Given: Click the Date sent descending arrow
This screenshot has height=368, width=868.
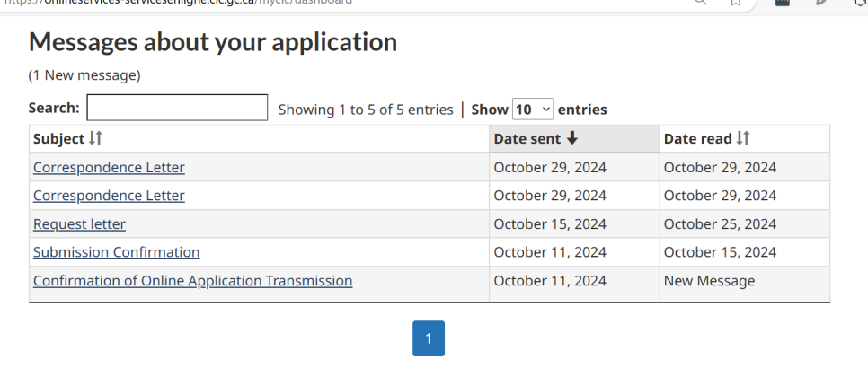Looking at the screenshot, I should [x=572, y=138].
